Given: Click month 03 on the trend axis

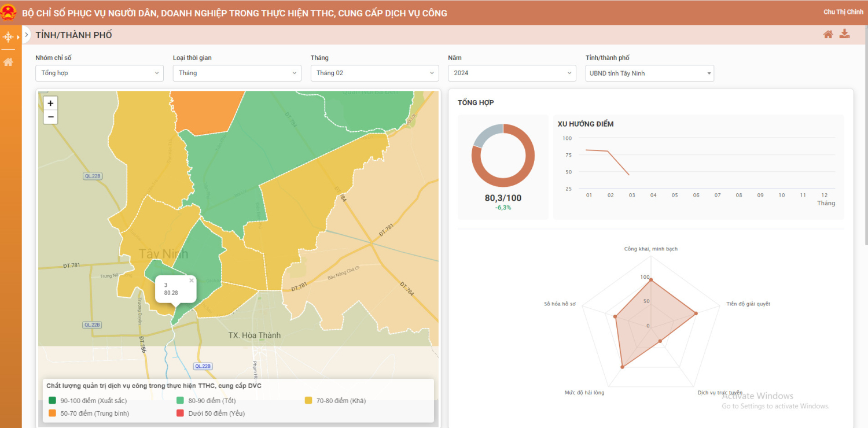Looking at the screenshot, I should coord(632,195).
